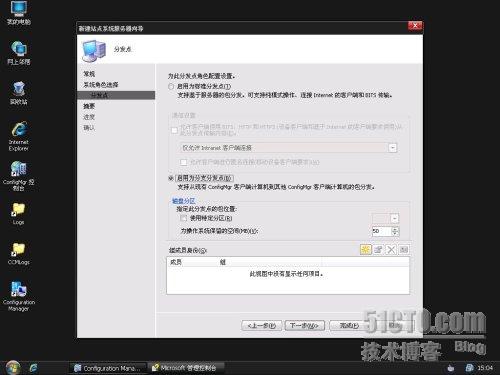Click the next step button
Viewport: 500px width, 375px height.
pyautogui.click(x=305, y=326)
